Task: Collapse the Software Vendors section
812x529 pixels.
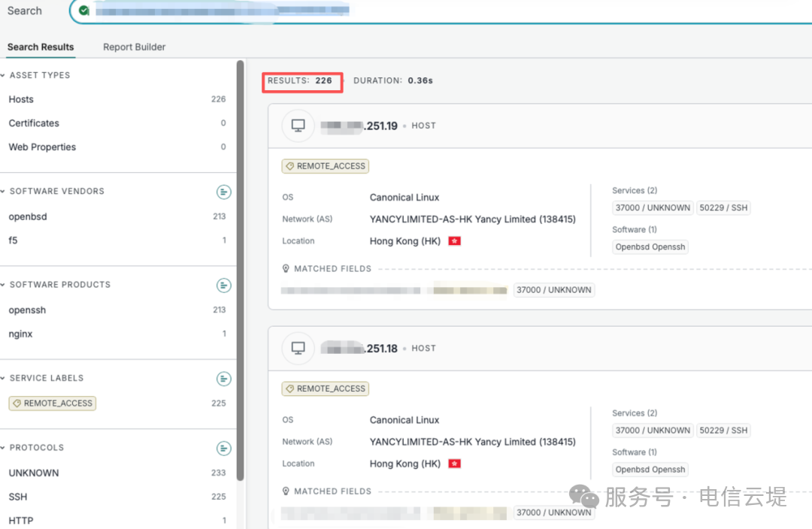Action: (x=3, y=192)
